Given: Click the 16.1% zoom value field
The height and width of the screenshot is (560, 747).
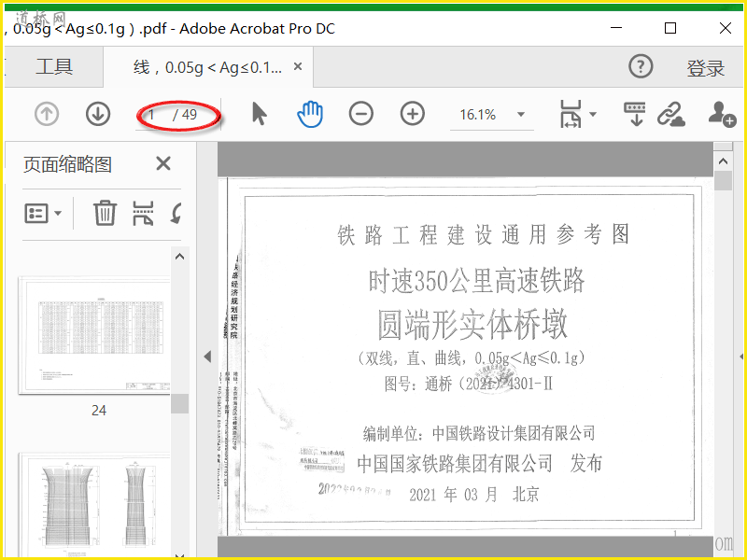Looking at the screenshot, I should (478, 115).
